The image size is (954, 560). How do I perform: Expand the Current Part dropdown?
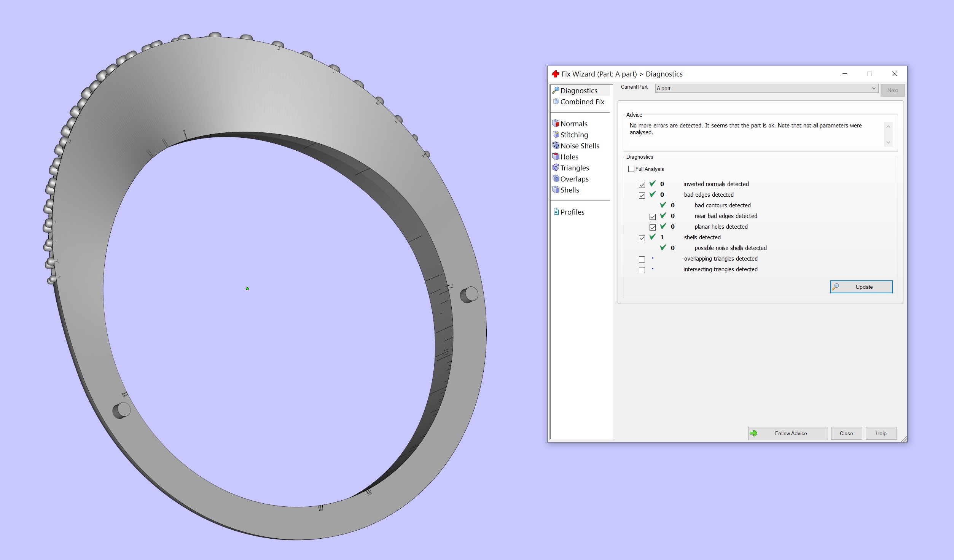874,88
